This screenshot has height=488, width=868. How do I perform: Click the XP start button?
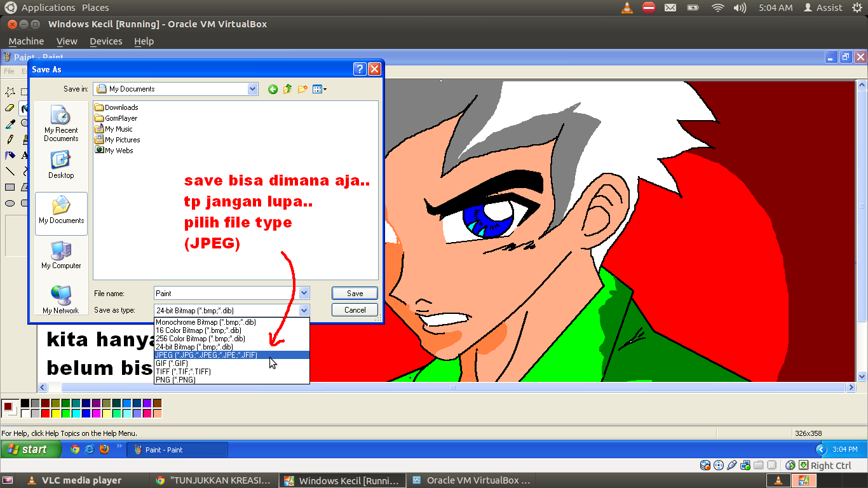point(31,449)
